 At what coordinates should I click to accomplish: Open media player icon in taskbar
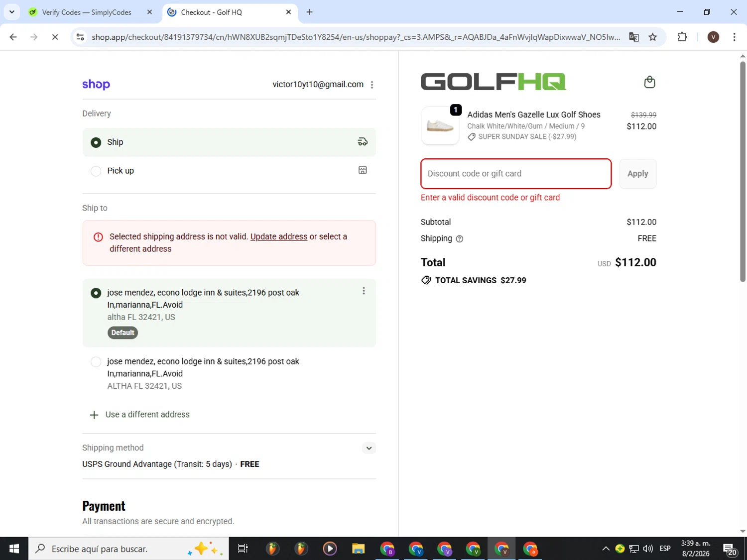(x=330, y=549)
